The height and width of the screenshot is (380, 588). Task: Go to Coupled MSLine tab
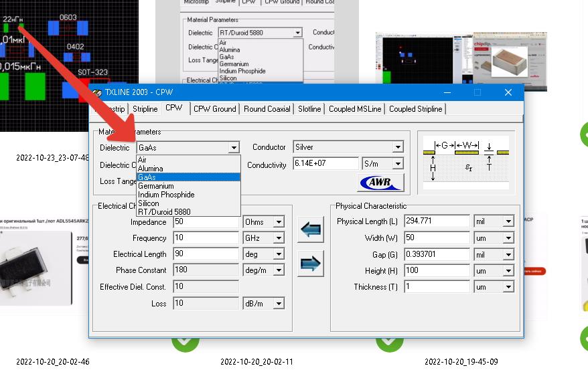[355, 109]
